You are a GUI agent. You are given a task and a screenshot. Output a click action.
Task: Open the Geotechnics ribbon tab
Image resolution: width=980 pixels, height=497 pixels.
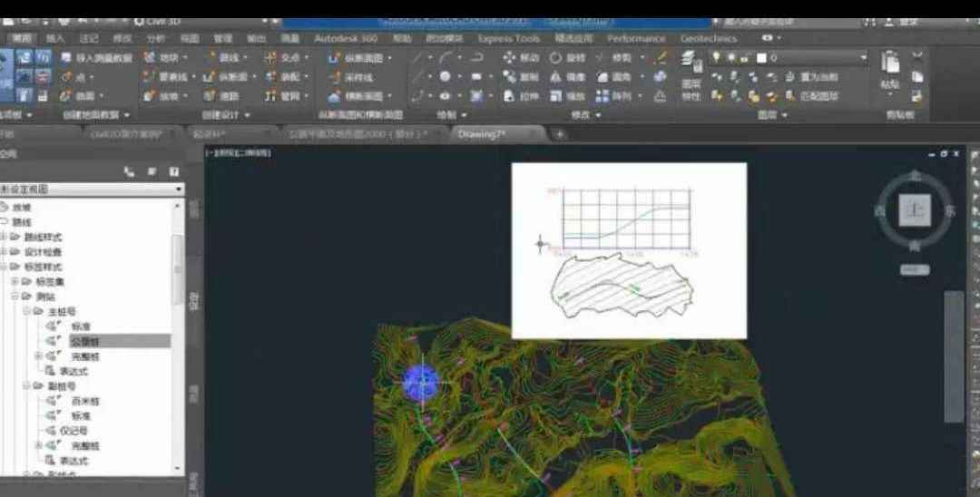[x=708, y=39]
